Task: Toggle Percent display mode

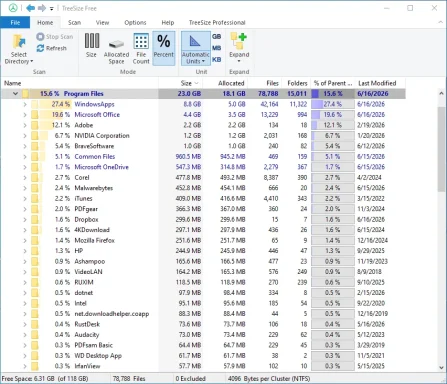Action: pyautogui.click(x=164, y=48)
